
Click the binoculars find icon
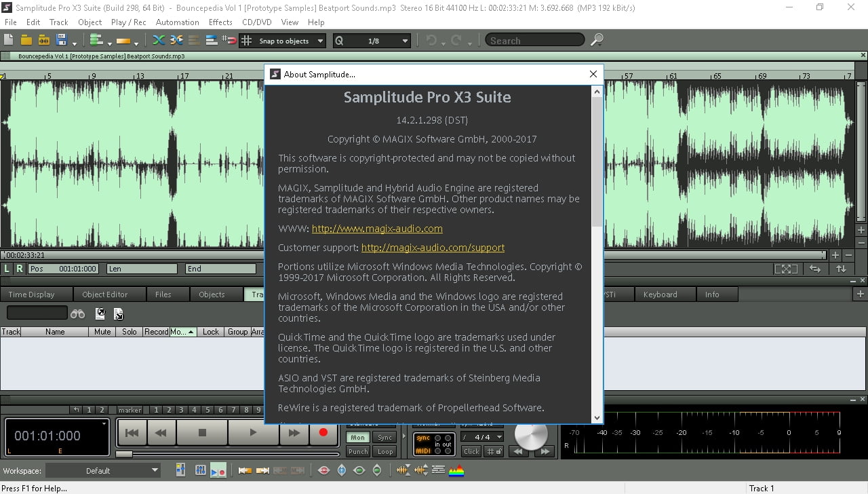pos(78,313)
